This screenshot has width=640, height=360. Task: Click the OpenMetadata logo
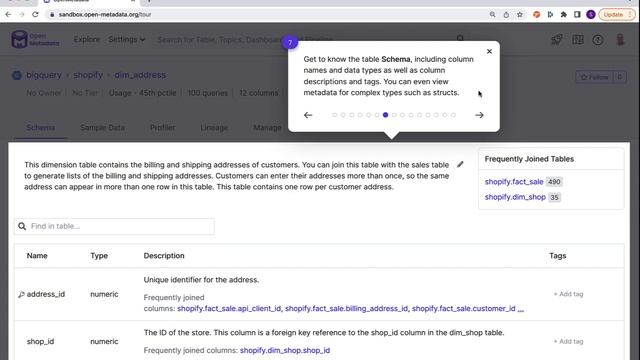click(x=35, y=40)
